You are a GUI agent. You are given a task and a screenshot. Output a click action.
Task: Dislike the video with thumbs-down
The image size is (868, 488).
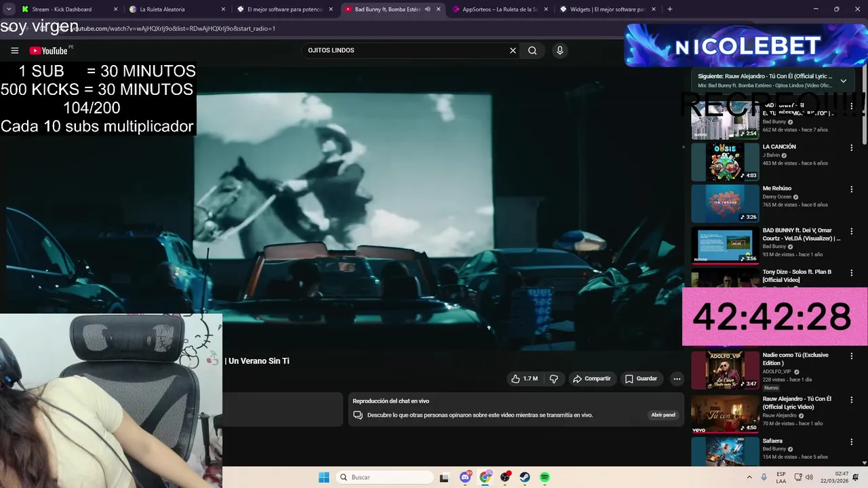pos(553,379)
